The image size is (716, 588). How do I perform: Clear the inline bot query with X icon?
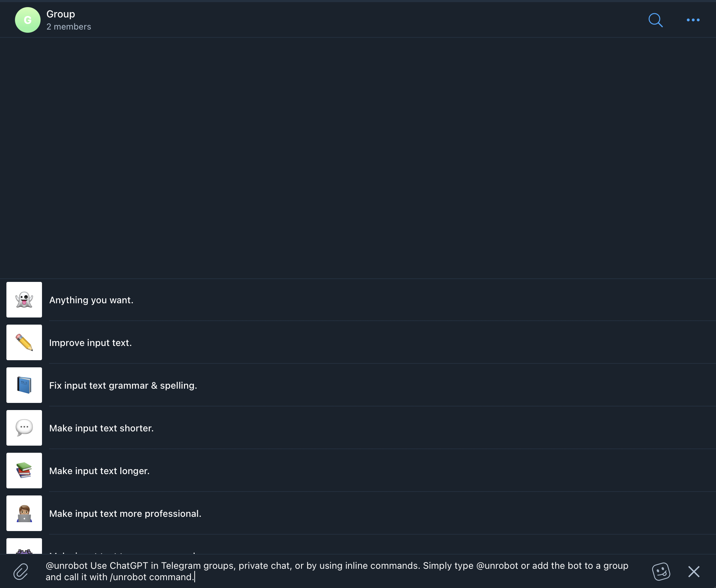(694, 572)
